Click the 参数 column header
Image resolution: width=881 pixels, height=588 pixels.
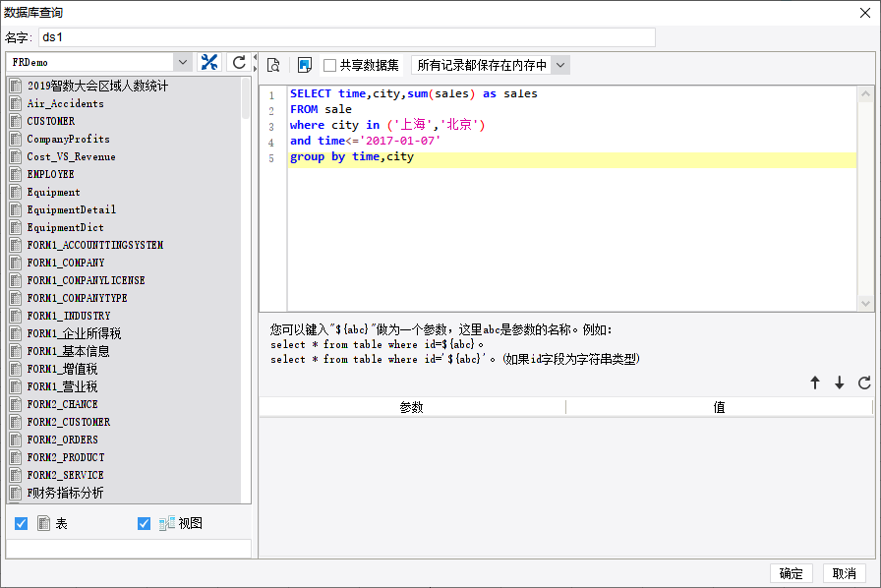tap(412, 407)
